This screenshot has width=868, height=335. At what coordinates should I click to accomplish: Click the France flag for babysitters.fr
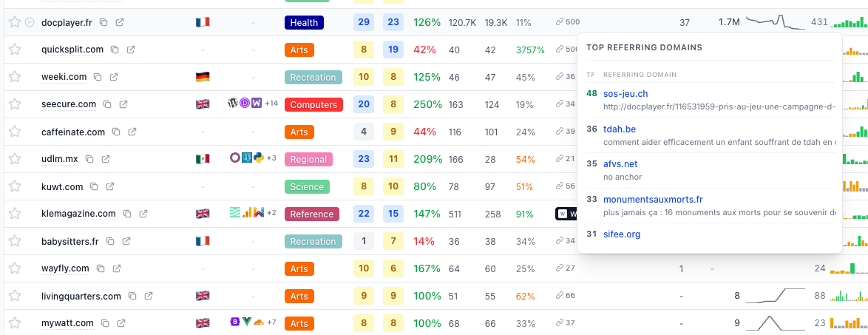(x=203, y=241)
